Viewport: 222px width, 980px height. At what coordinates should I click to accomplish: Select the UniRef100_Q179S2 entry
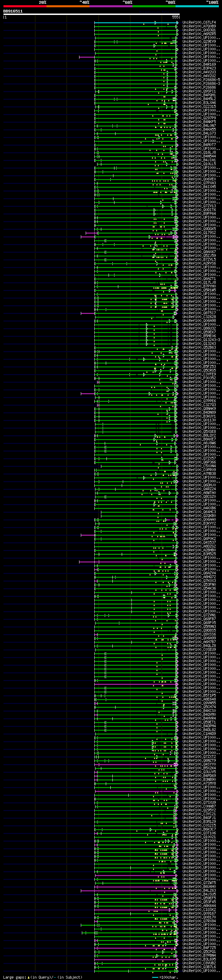point(199,233)
